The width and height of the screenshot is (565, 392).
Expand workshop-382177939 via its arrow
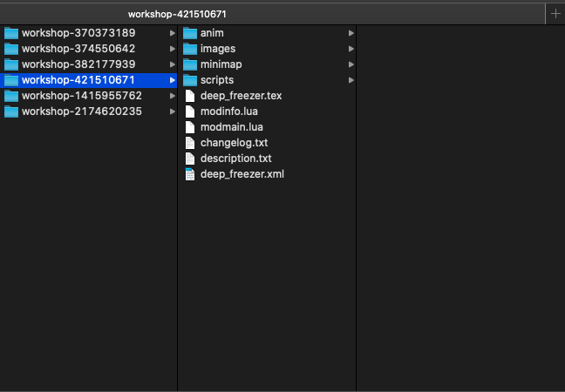pyautogui.click(x=173, y=64)
